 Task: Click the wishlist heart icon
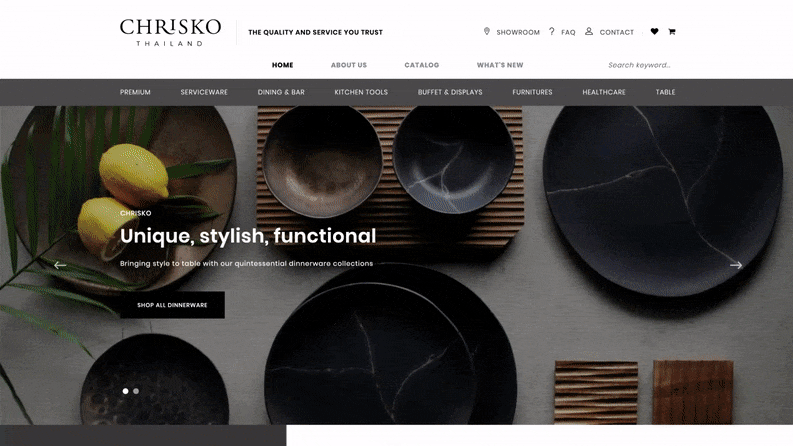click(654, 31)
